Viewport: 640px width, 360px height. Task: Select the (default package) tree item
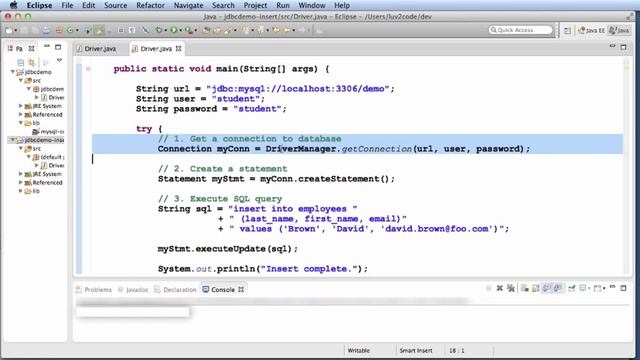pos(48,157)
